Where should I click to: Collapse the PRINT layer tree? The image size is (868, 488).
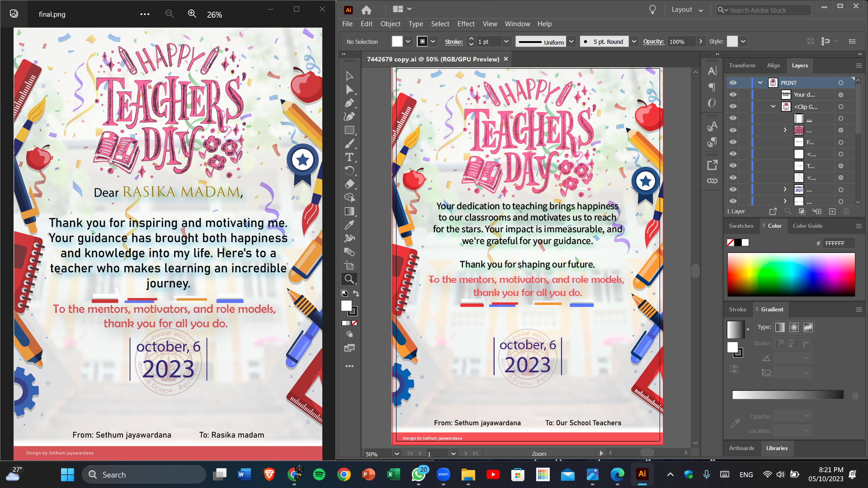pyautogui.click(x=760, y=83)
